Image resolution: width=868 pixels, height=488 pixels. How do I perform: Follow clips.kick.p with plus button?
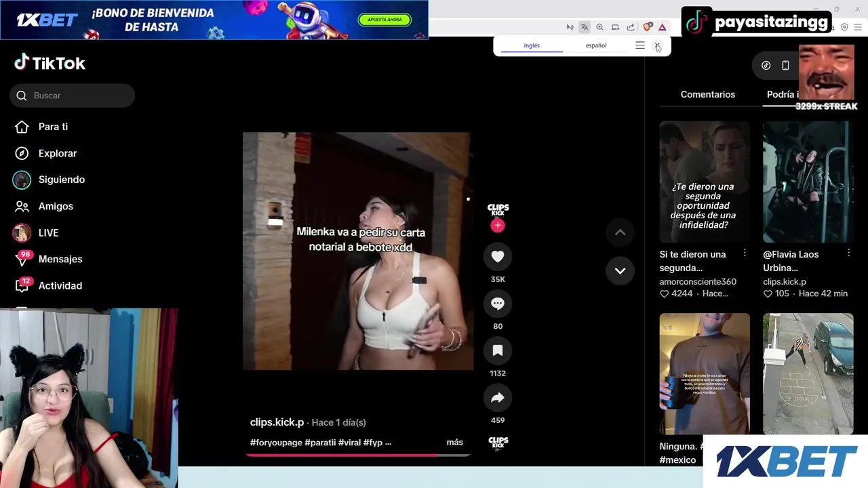498,226
